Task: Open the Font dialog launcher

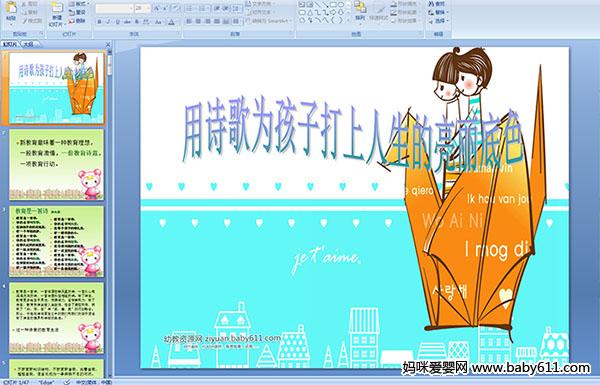Action: 179,34
